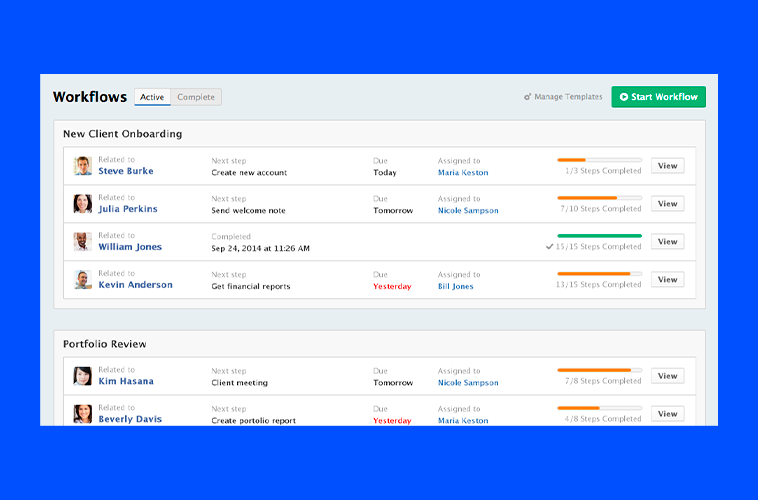Open assignee Maria Keston for Steve Burke
Image resolution: width=758 pixels, height=500 pixels.
[x=463, y=173]
